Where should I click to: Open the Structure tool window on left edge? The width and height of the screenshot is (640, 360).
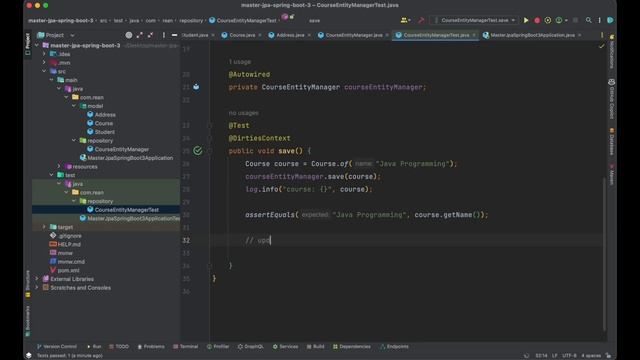(x=28, y=283)
